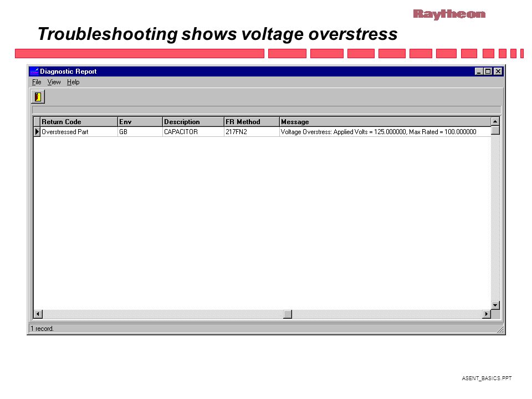
Task: Click the horizontal scrollbar left arrow
Action: (38, 314)
